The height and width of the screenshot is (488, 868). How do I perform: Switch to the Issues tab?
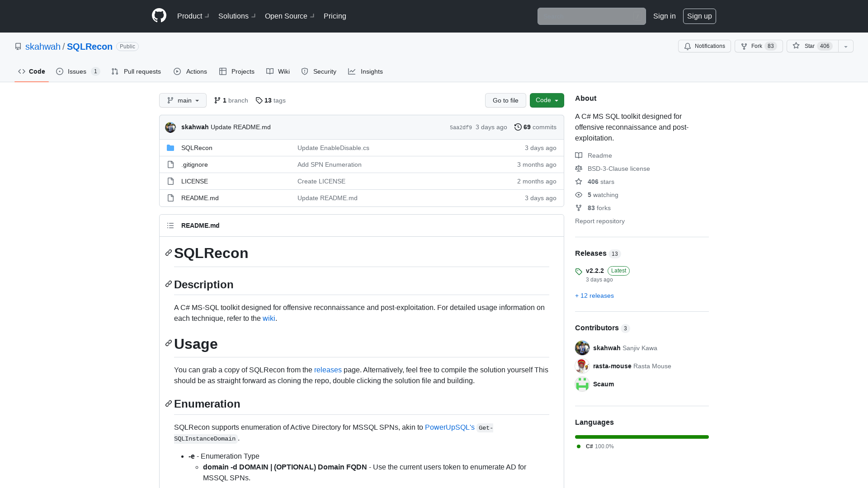[78, 71]
